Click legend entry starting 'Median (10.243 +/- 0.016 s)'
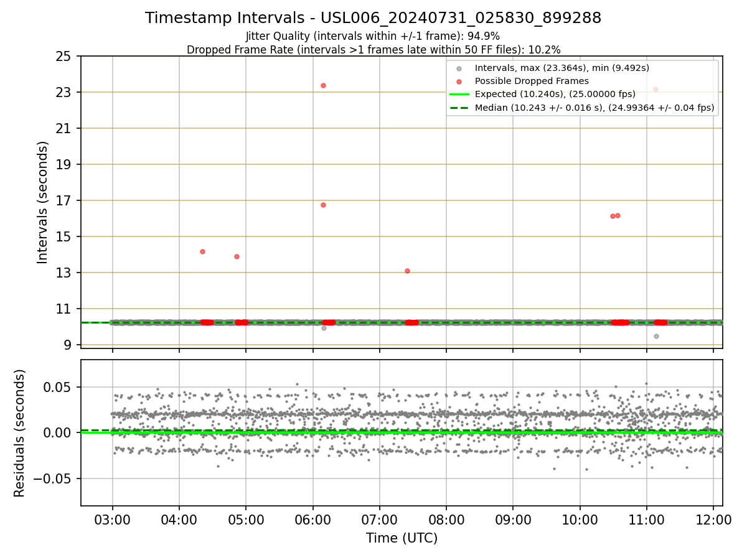 coord(594,108)
